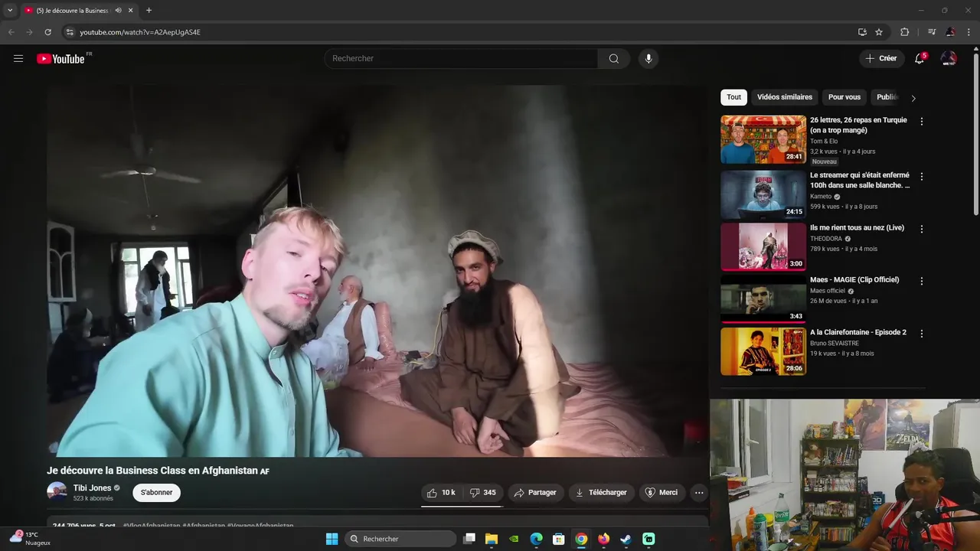Click in the YouTube Rechercher search field

(461, 58)
